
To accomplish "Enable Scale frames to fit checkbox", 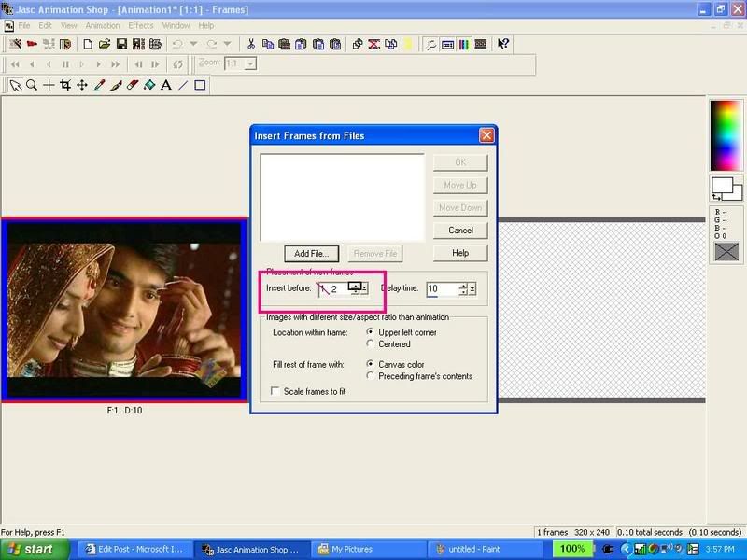I will tap(275, 391).
